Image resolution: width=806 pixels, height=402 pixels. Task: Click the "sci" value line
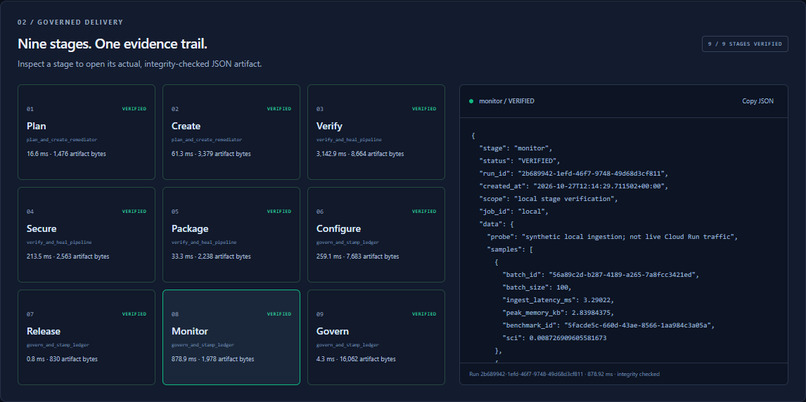pos(555,338)
